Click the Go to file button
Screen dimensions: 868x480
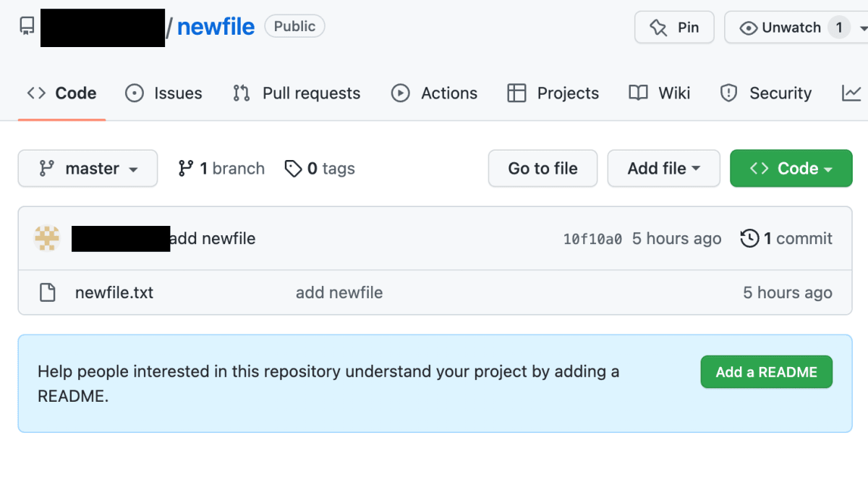click(x=542, y=169)
